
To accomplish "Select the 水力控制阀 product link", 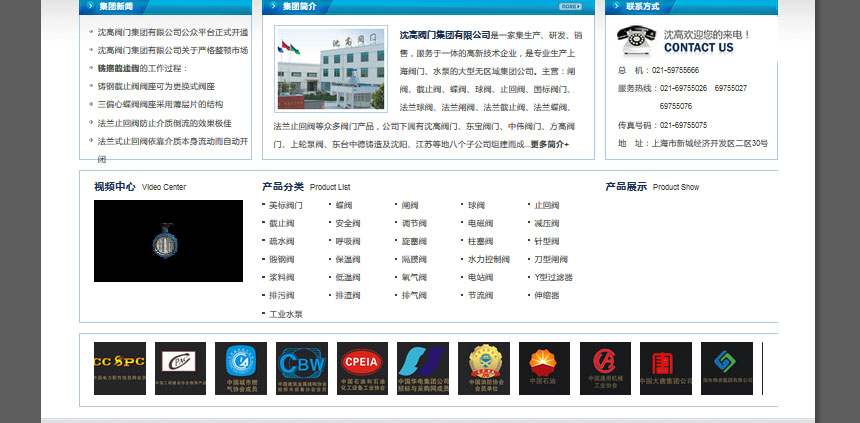I will [488, 259].
